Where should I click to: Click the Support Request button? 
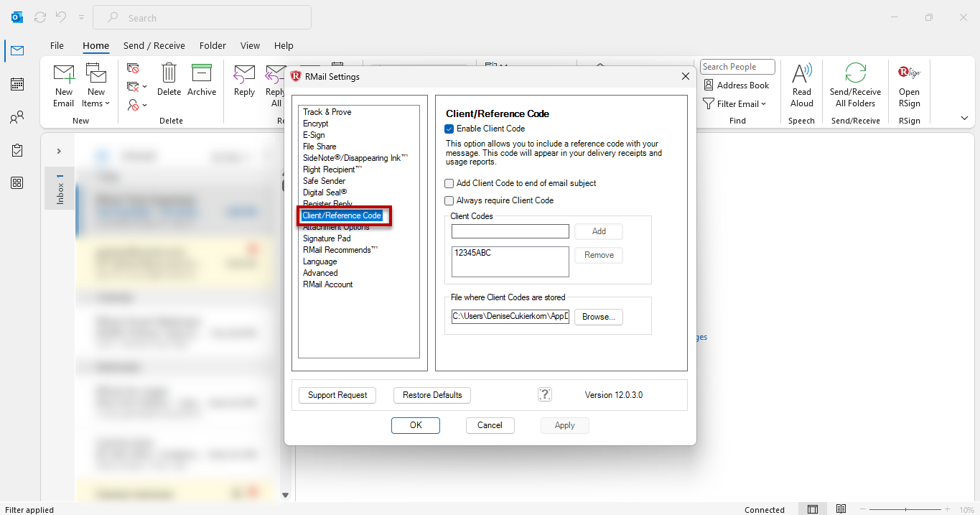[x=337, y=395]
